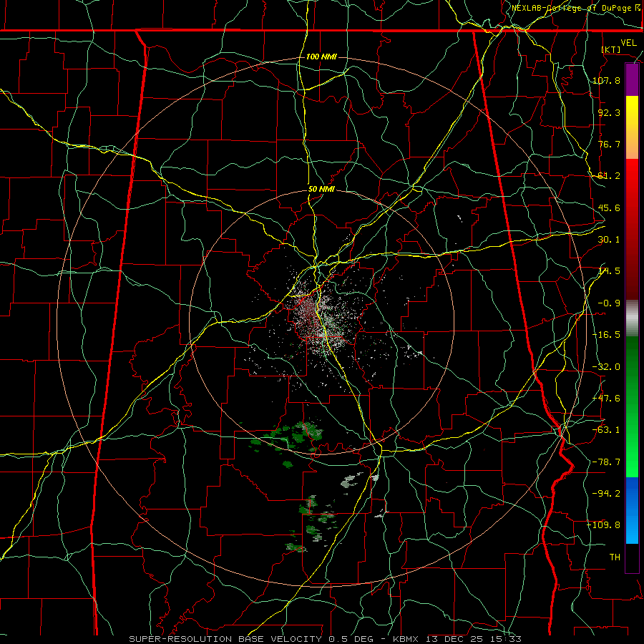The height and width of the screenshot is (644, 644).
Task: Click the -0.9 legend value
Action: [x=609, y=303]
